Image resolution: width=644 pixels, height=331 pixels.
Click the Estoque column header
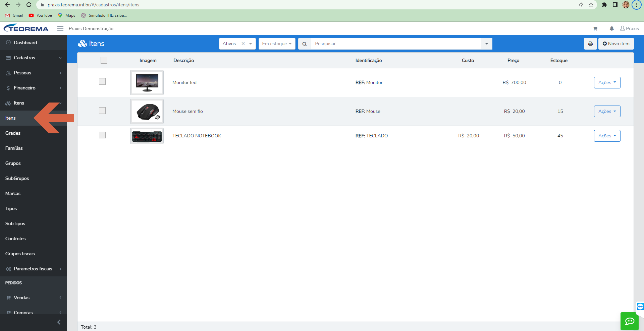559,61
